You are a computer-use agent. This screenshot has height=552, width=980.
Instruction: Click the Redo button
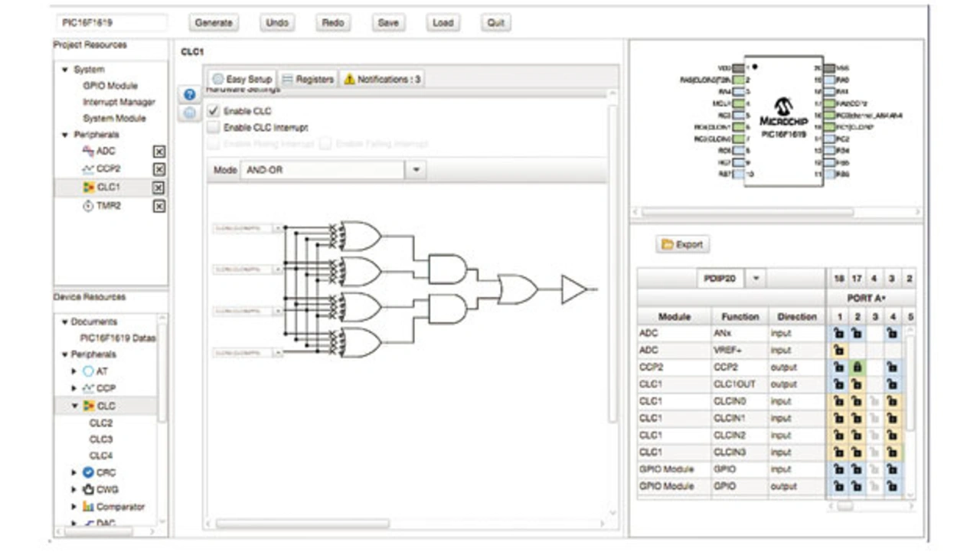(332, 23)
